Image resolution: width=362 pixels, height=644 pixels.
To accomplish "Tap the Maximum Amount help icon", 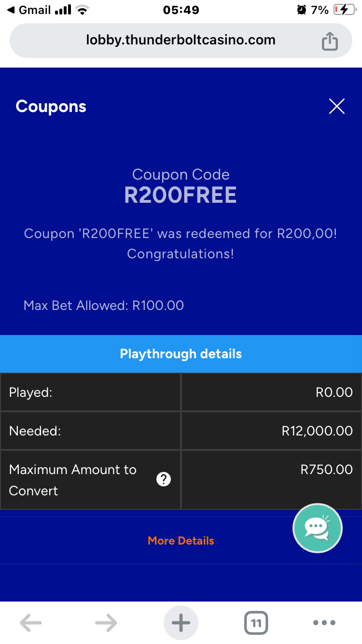I will 164,479.
